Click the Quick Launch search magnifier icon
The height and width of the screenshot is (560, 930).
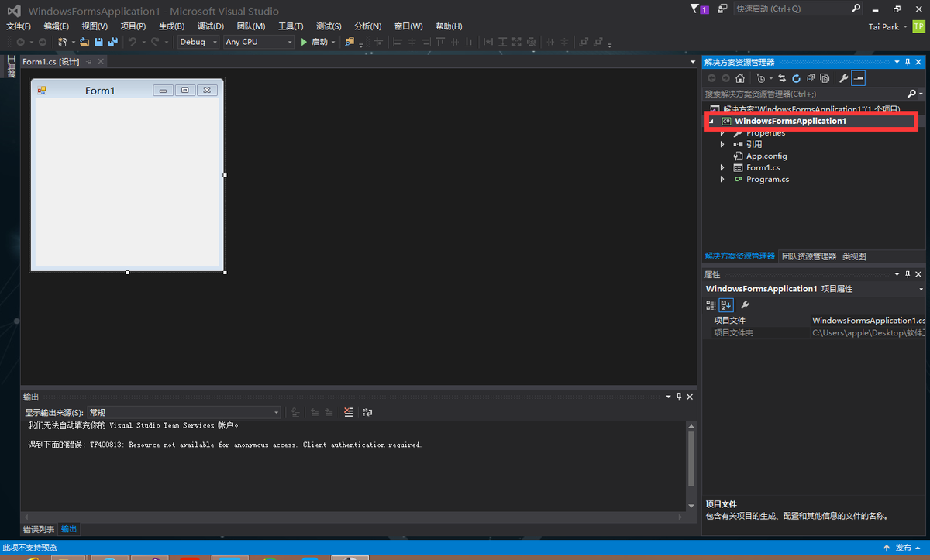tap(856, 9)
